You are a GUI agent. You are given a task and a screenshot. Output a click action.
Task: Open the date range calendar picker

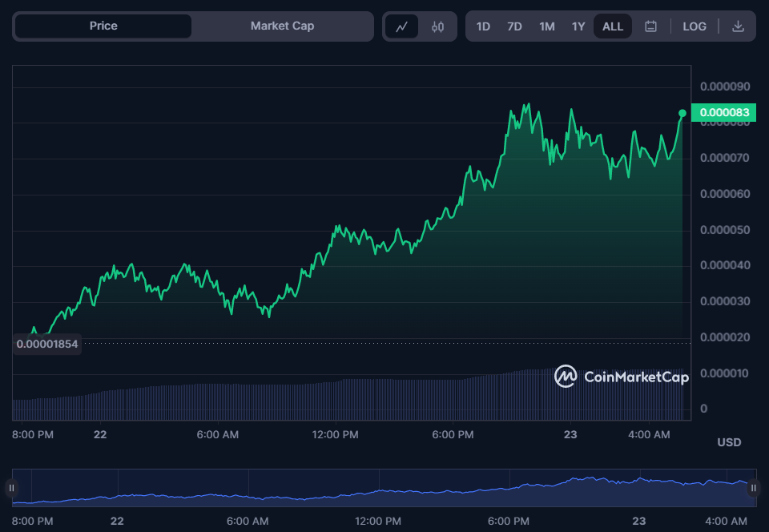pos(650,26)
